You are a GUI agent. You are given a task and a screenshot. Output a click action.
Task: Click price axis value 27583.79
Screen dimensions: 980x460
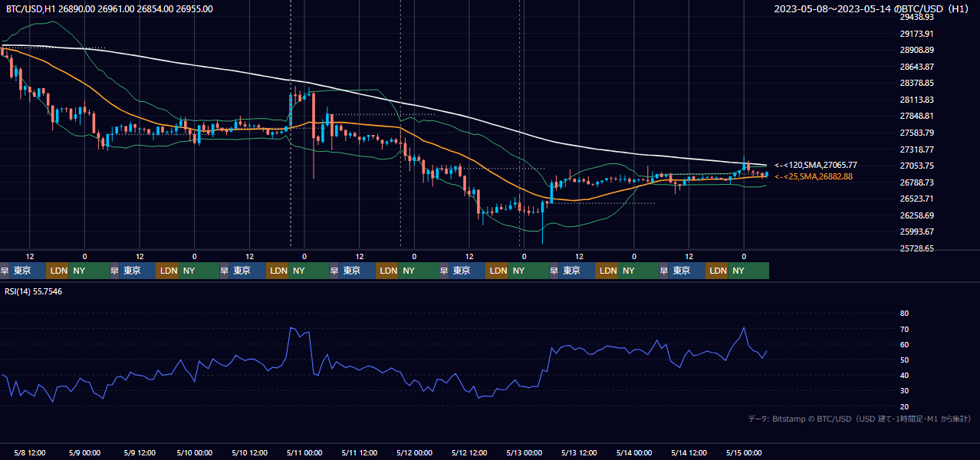tap(916, 133)
